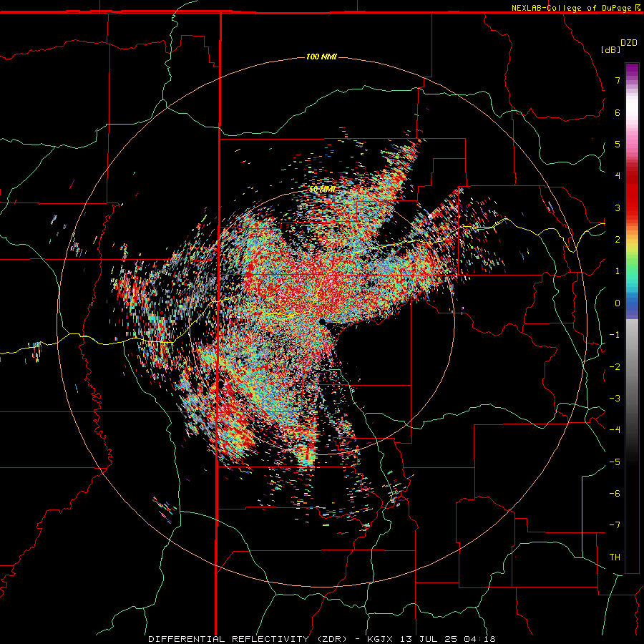Image resolution: width=644 pixels, height=644 pixels.
Task: Click the -7 value on the color scale
Action: [615, 525]
